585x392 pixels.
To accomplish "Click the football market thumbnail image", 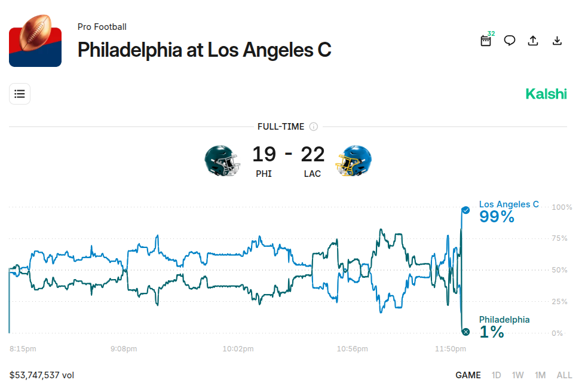I will pos(35,41).
